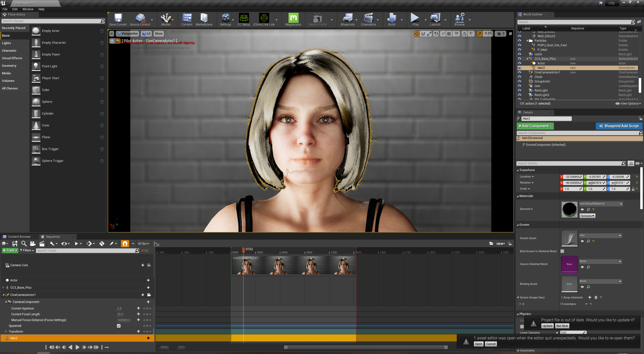Toggle the Spawned checkbox in Sequencer
644x354 pixels.
(x=119, y=326)
